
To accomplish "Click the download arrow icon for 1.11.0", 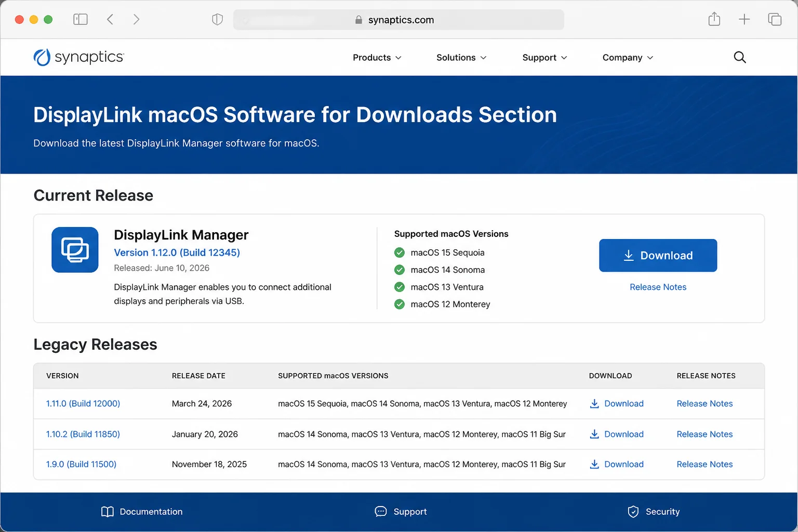I will (594, 404).
